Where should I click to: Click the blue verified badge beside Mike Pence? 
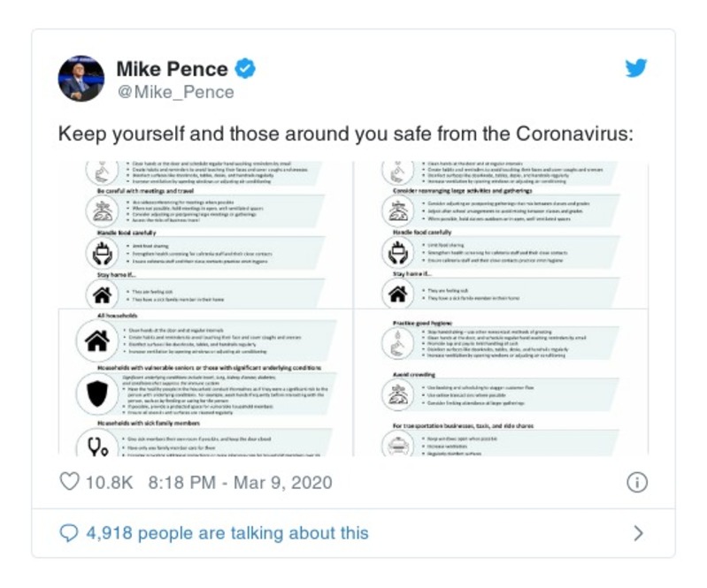point(248,68)
